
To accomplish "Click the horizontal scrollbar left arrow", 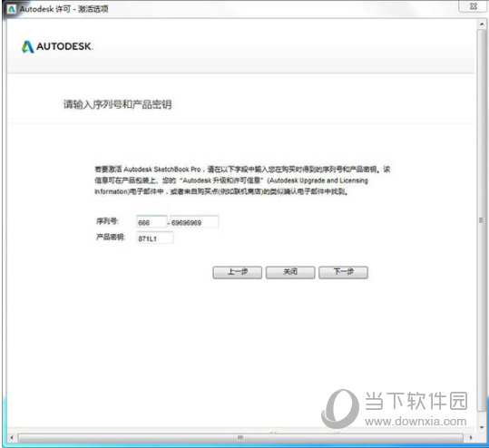I will click(12, 438).
